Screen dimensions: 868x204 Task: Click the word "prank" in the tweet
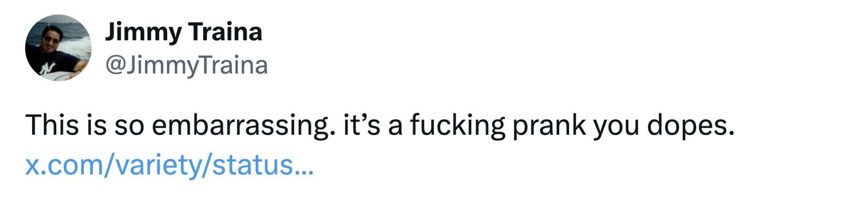click(x=549, y=125)
